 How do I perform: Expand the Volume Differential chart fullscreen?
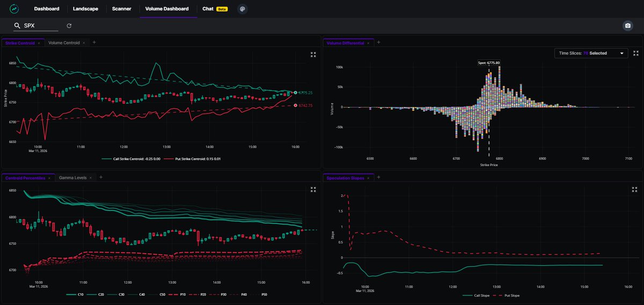(x=635, y=53)
